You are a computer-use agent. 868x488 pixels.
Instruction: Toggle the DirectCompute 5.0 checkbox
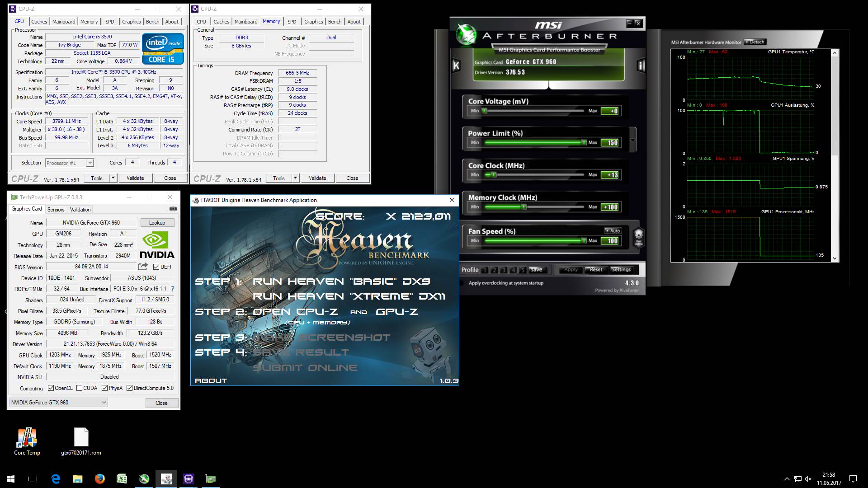130,388
